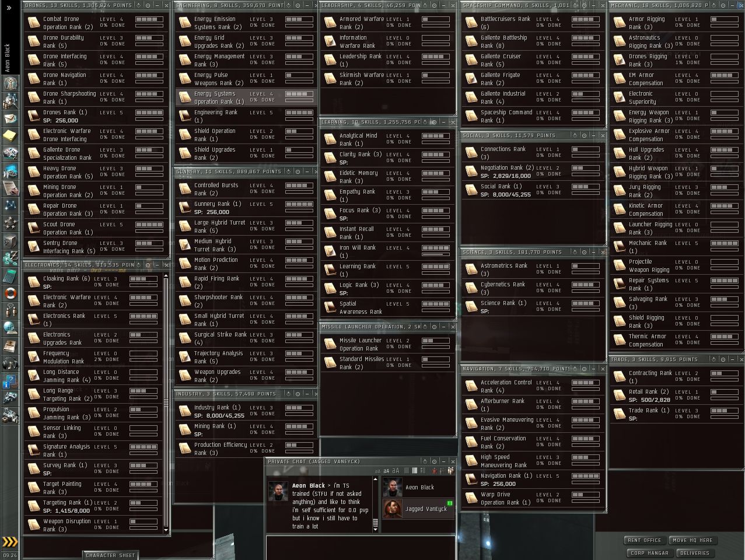Image resolution: width=745 pixels, height=560 pixels.
Task: Toggle the pin on the Learning window
Action: tap(433, 122)
